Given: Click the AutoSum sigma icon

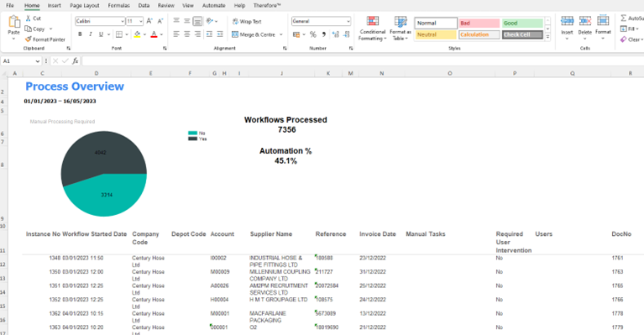Looking at the screenshot, I should (624, 18).
